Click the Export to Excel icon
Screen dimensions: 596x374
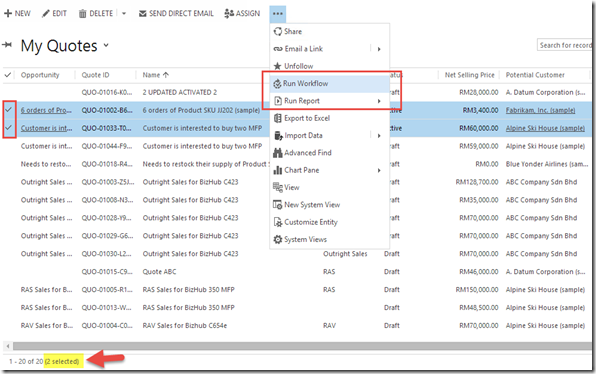pyautogui.click(x=278, y=118)
